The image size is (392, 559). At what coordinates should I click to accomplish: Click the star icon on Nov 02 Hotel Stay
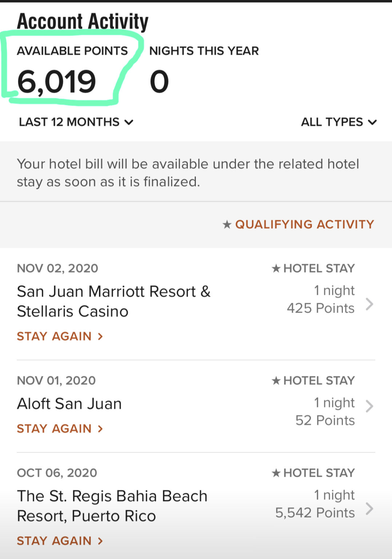pyautogui.click(x=276, y=268)
